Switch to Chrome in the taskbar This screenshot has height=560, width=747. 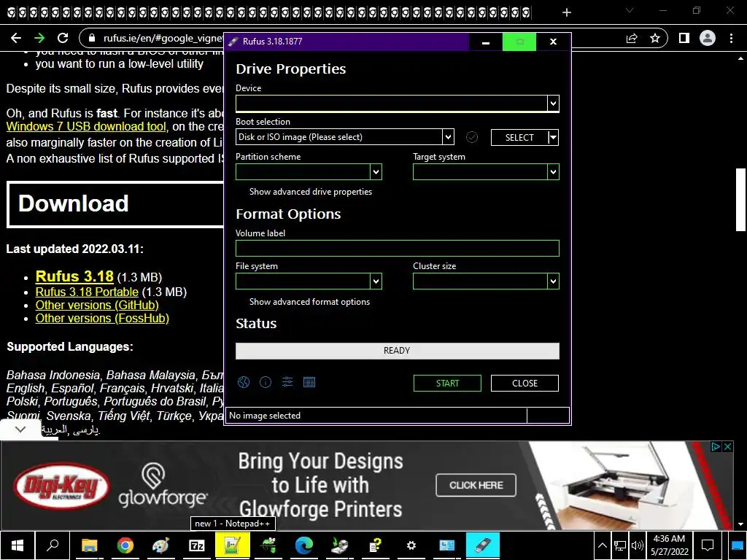pyautogui.click(x=125, y=545)
